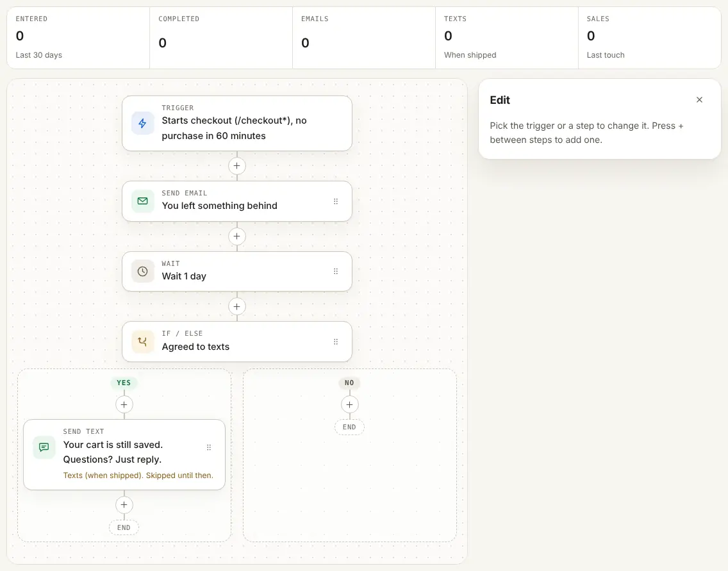
Task: Click the END marker in YES branch
Action: 124,527
